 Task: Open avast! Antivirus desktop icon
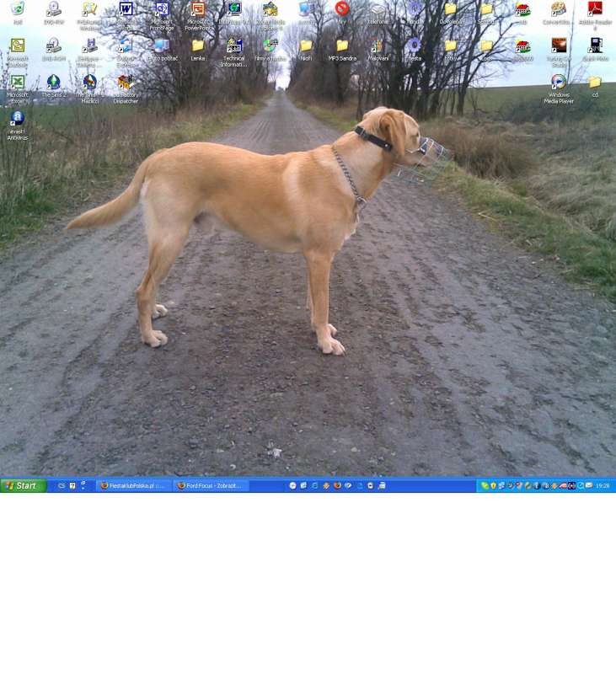17,120
